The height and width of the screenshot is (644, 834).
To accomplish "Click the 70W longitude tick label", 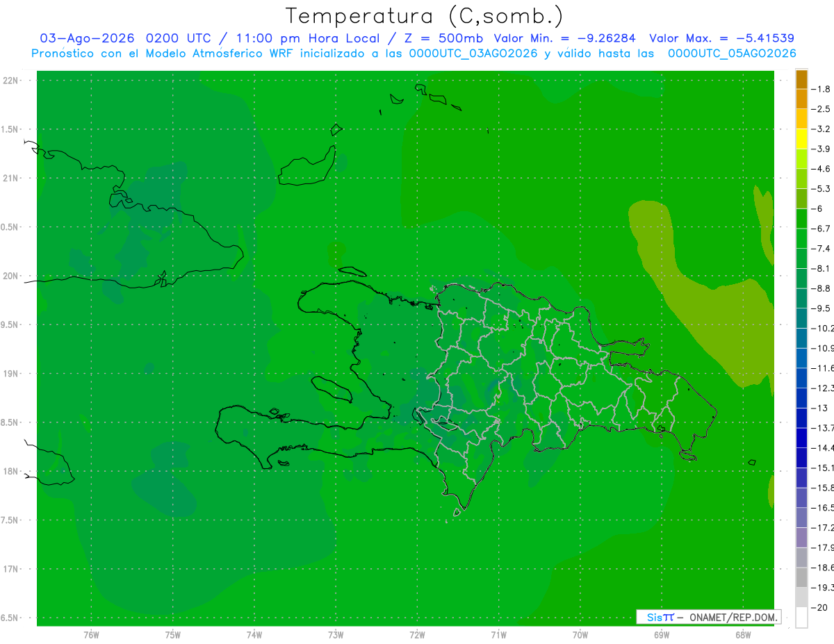I will tap(580, 635).
